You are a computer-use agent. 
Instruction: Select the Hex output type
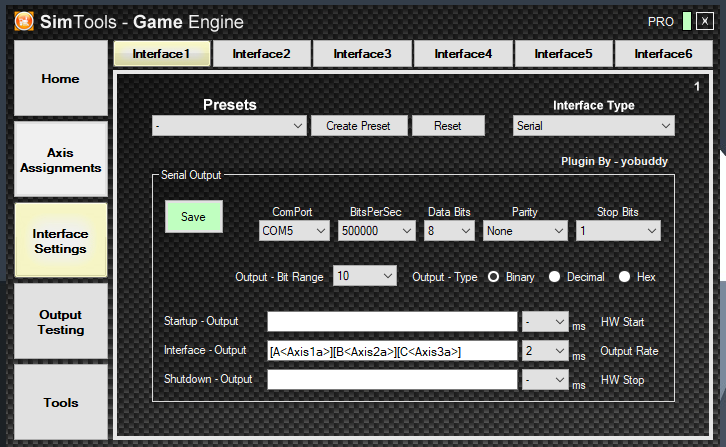(x=624, y=277)
